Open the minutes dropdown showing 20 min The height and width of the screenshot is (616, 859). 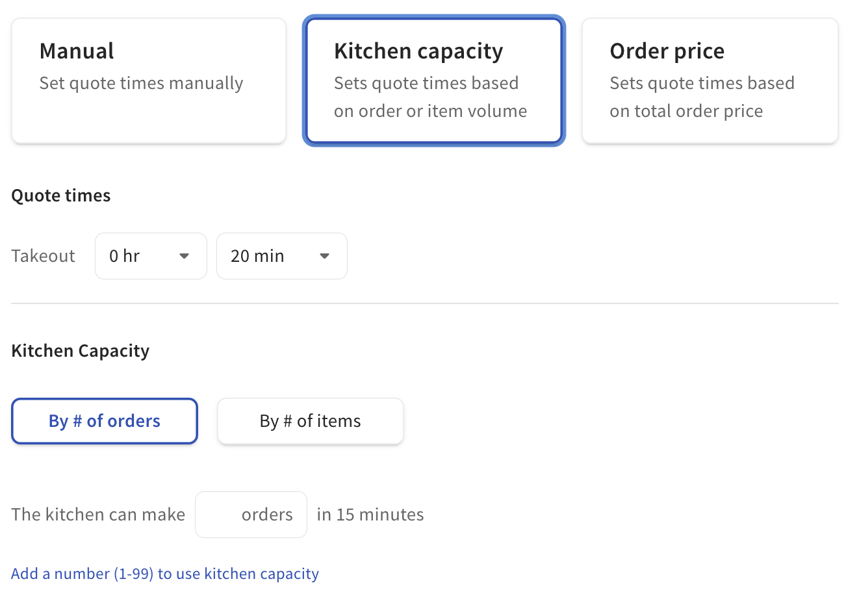pos(281,255)
